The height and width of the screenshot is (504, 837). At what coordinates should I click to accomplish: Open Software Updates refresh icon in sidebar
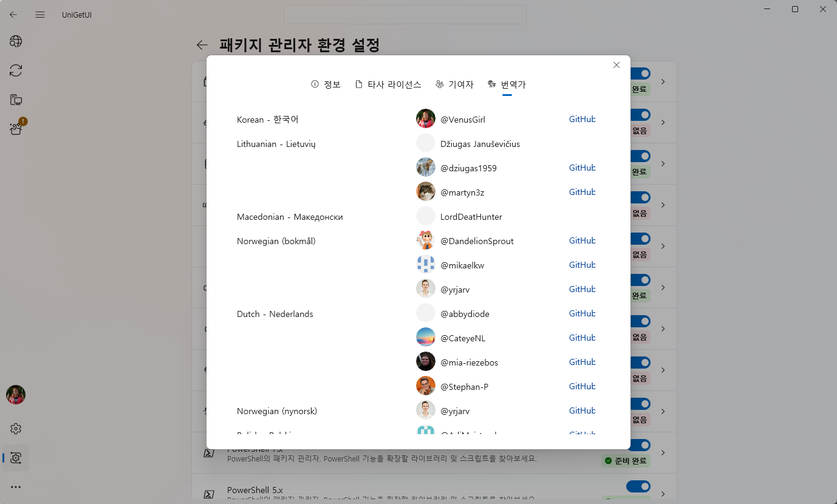(x=16, y=70)
